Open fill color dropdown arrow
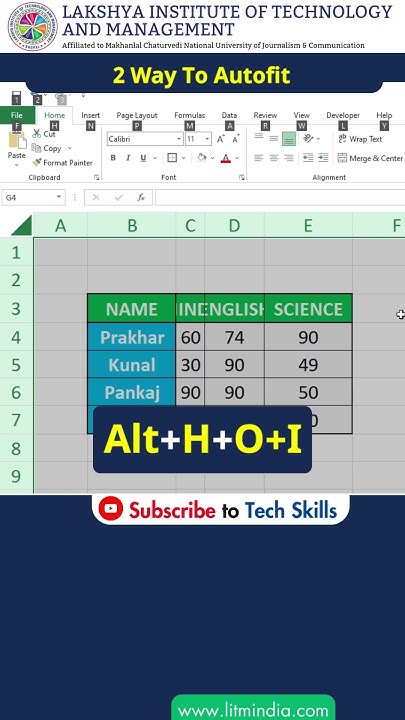This screenshot has height=720, width=405. [212, 158]
